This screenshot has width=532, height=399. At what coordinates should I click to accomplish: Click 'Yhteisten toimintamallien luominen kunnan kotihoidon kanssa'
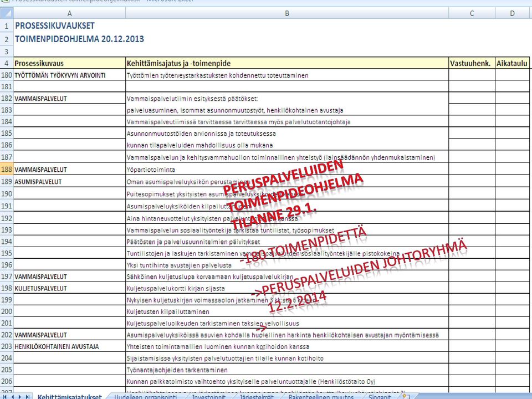click(287, 346)
